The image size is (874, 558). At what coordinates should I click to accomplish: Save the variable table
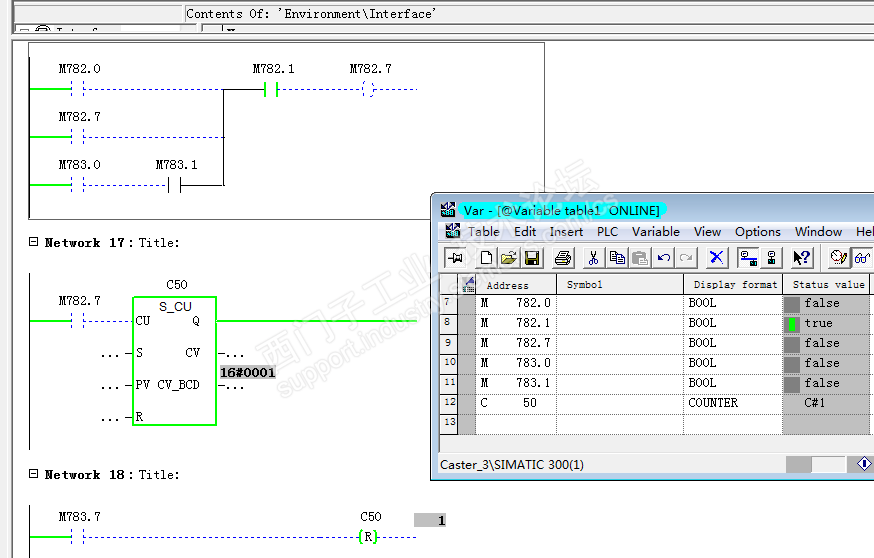(532, 258)
